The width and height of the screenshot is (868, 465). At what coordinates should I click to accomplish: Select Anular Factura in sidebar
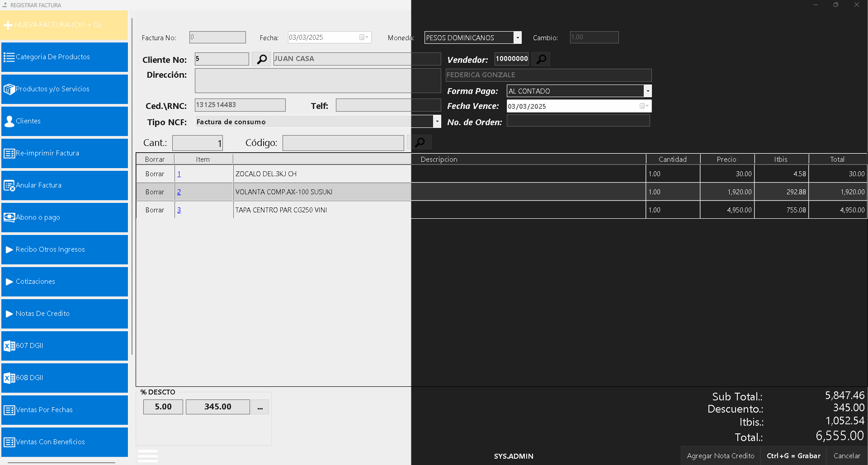pos(65,185)
